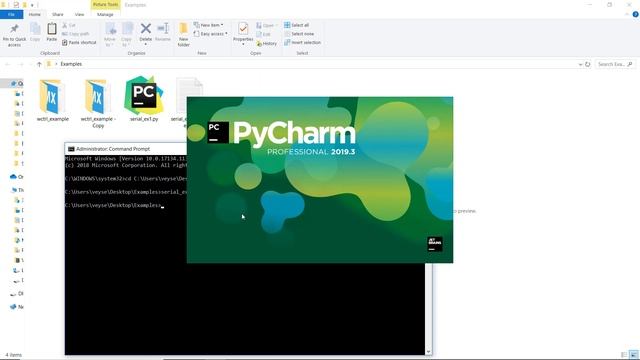Viewport: 640px width, 360px height.
Task: Click the Paste clipboard icon
Action: coord(51,32)
